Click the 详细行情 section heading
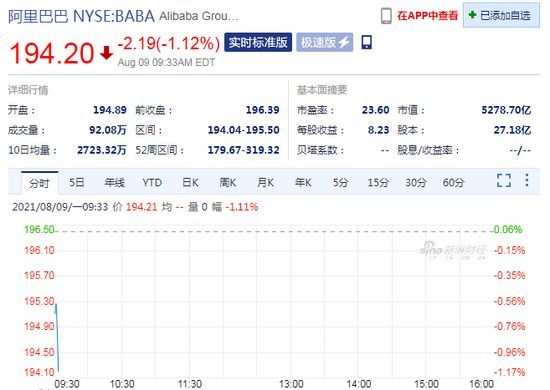 click(28, 90)
